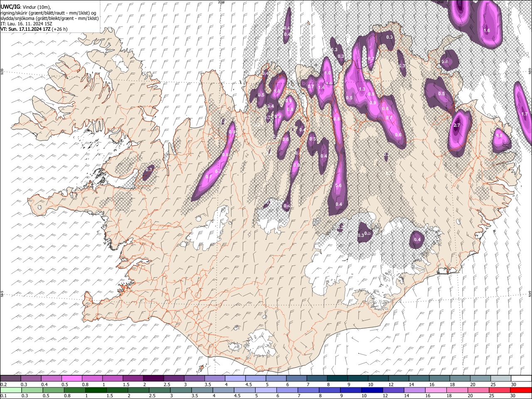Select the dark blue swatch starting at 10, bottom row
Viewport: 532px width, 399px height.
372,390
